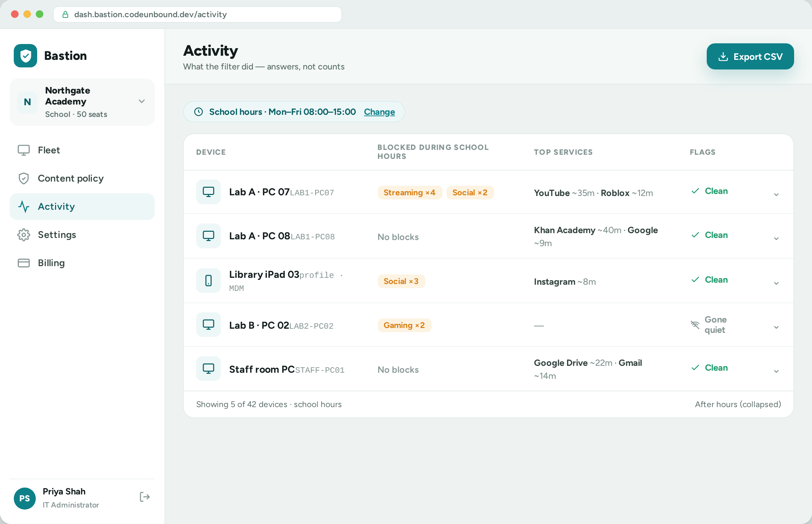Expand the Staff room PC row
The height and width of the screenshot is (524, 812).
776,371
